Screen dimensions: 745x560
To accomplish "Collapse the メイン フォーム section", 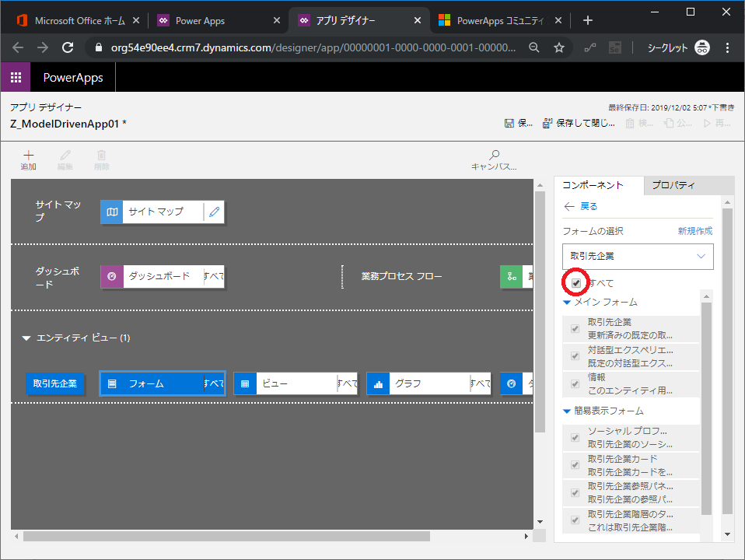I will [567, 303].
